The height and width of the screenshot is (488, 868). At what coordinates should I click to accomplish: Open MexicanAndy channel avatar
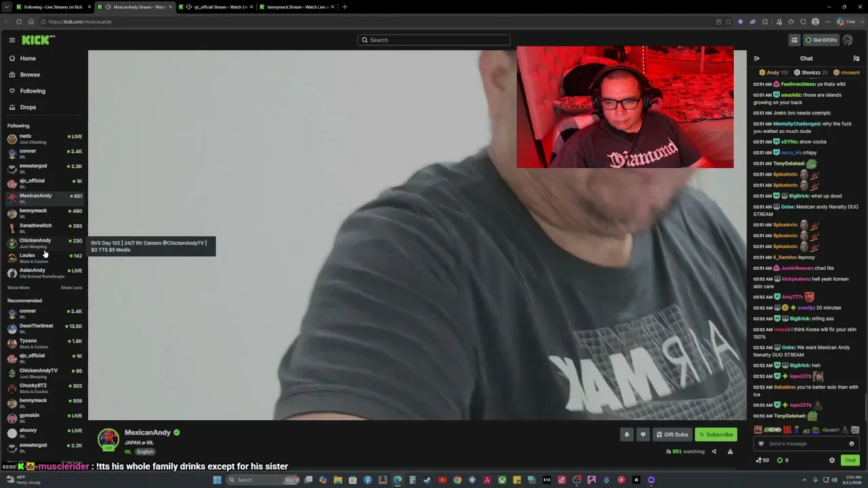pyautogui.click(x=108, y=439)
